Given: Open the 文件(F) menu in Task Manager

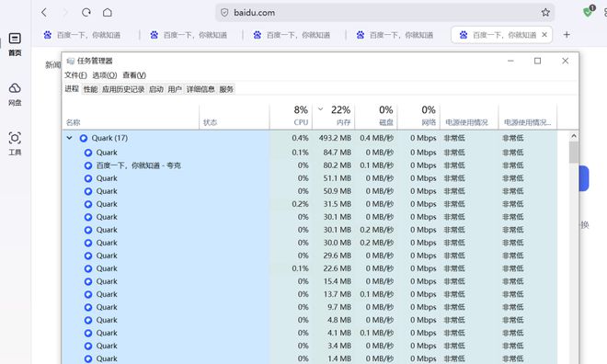Looking at the screenshot, I should click(x=75, y=75).
